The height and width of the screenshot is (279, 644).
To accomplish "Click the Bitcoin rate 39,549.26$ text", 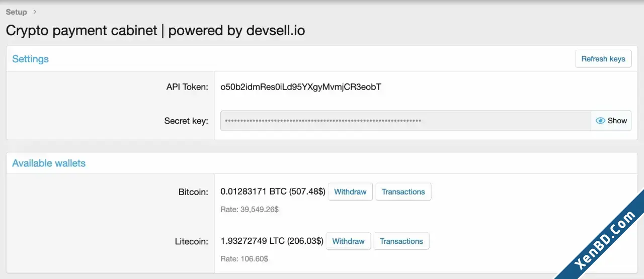I will tap(250, 209).
